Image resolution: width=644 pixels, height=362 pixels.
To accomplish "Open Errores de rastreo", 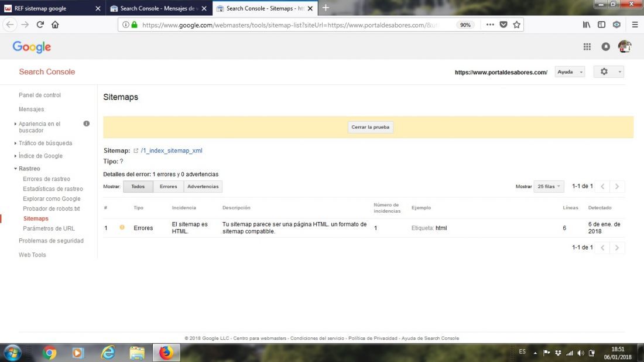I will pos(46,179).
